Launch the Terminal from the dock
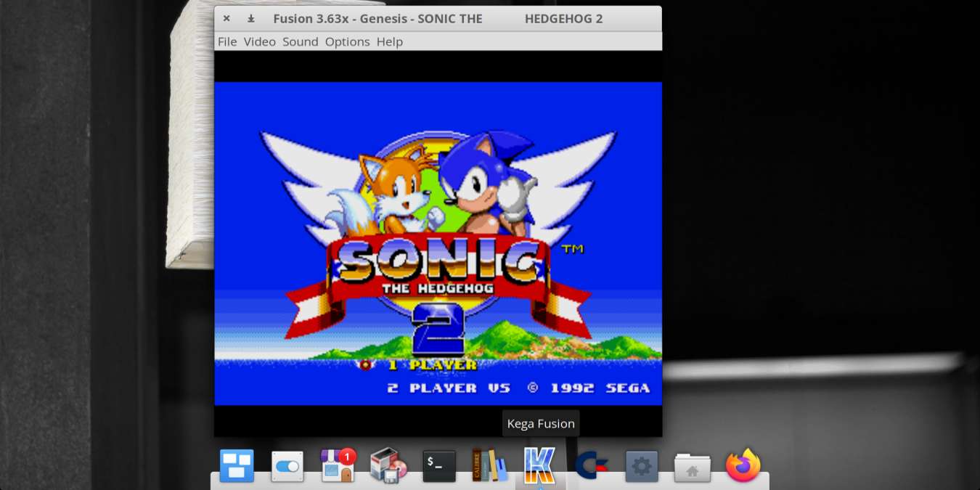Image resolution: width=980 pixels, height=490 pixels. (439, 466)
